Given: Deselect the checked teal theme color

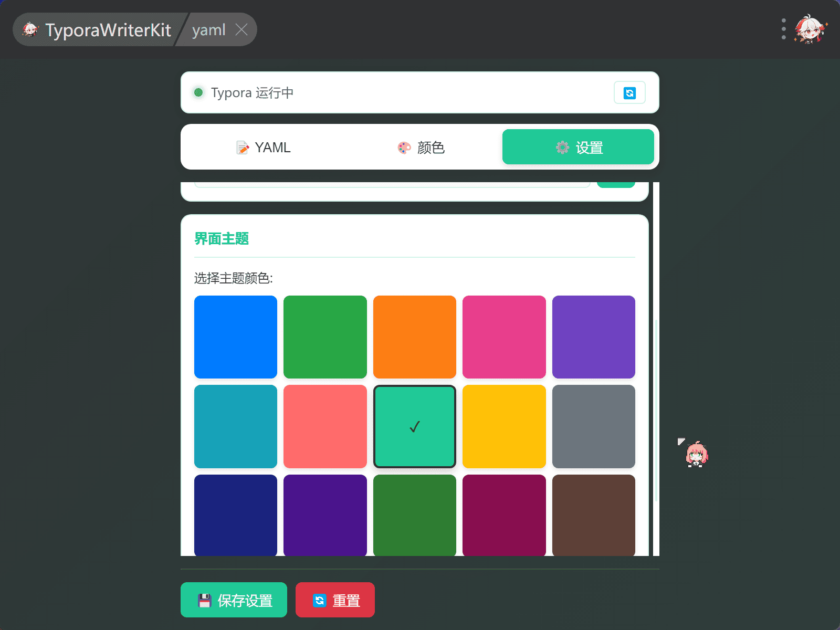Looking at the screenshot, I should (x=414, y=426).
